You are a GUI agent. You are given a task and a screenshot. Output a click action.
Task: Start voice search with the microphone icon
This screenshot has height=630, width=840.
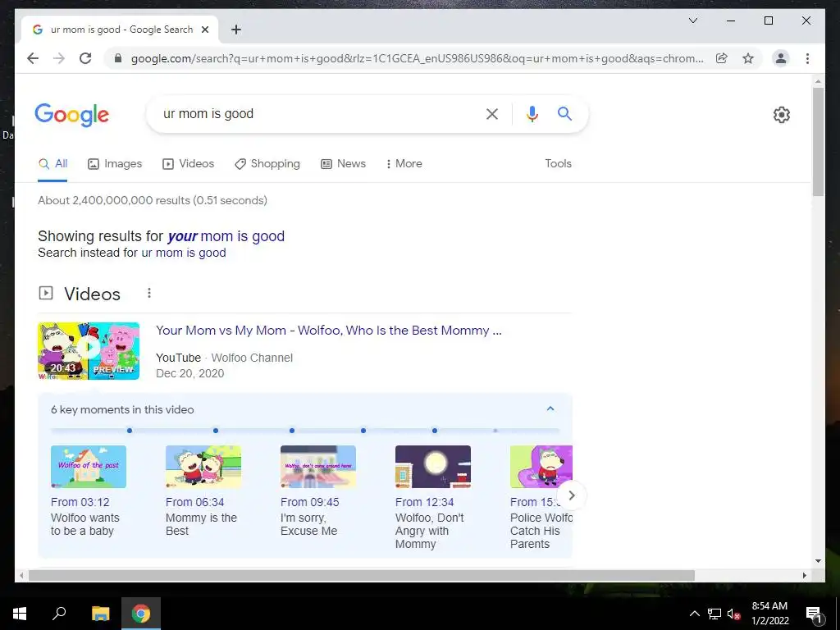point(532,114)
